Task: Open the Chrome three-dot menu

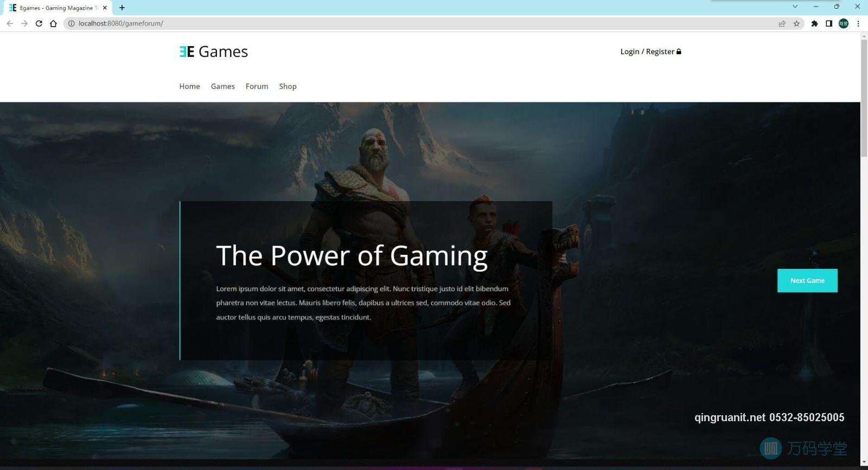Action: (858, 23)
